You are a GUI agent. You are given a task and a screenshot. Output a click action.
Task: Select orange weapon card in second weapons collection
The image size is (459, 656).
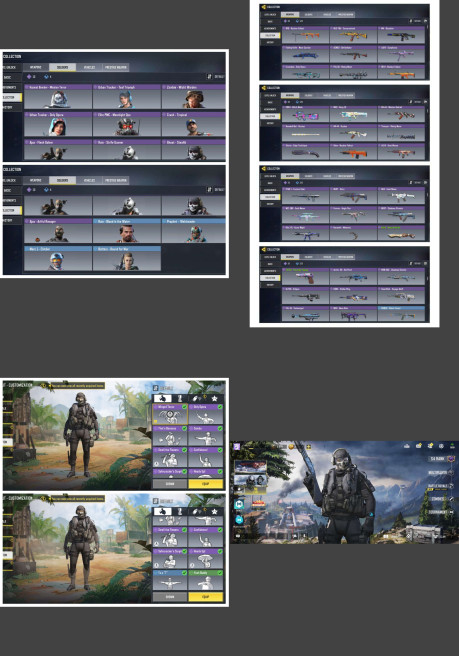coord(353,153)
